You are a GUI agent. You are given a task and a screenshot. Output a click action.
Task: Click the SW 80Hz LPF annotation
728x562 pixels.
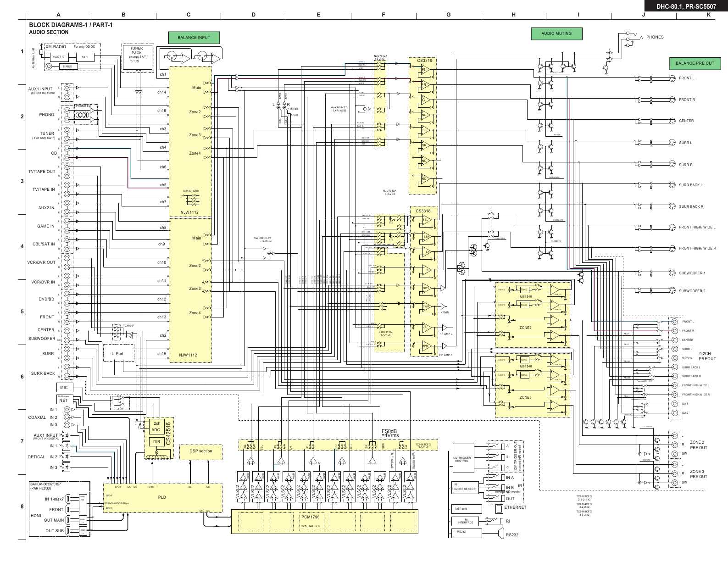click(x=263, y=239)
